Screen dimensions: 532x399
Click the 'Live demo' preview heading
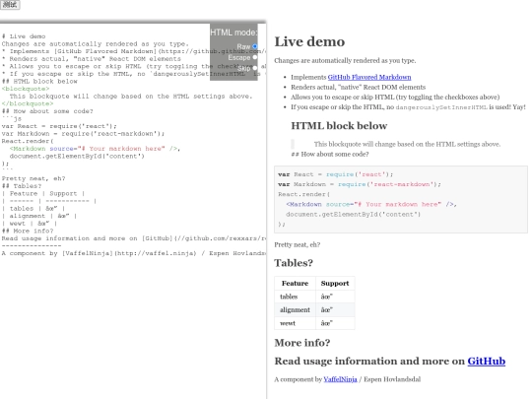[x=309, y=41]
